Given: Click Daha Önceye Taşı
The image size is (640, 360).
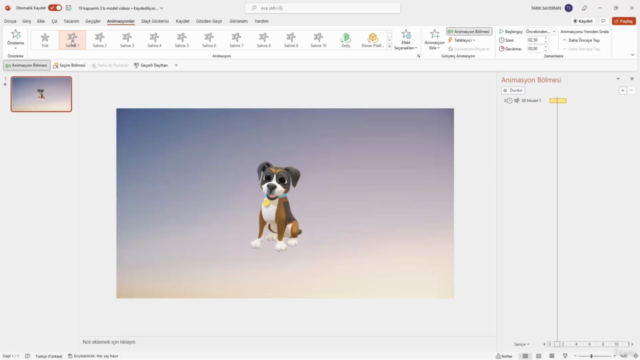Looking at the screenshot, I should click(x=581, y=40).
